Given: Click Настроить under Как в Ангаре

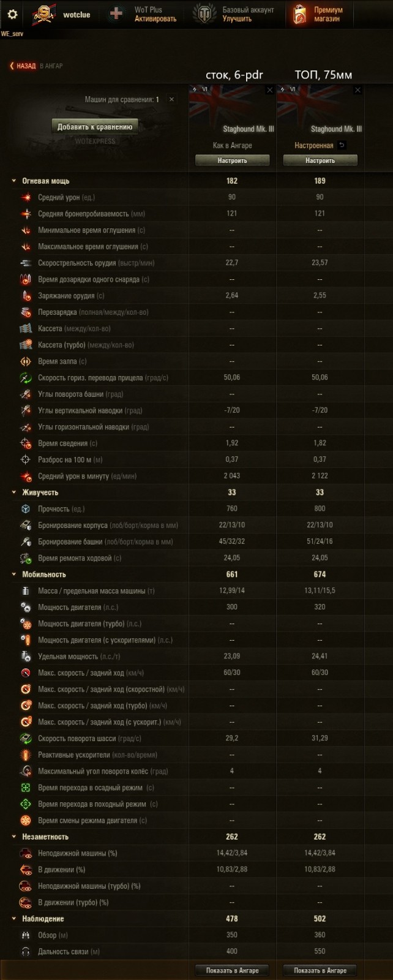Looking at the screenshot, I should point(232,160).
